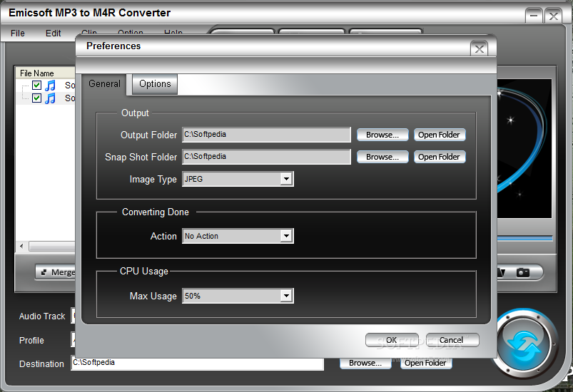Click the File Name column header
This screenshot has width=573, height=392.
46,73
